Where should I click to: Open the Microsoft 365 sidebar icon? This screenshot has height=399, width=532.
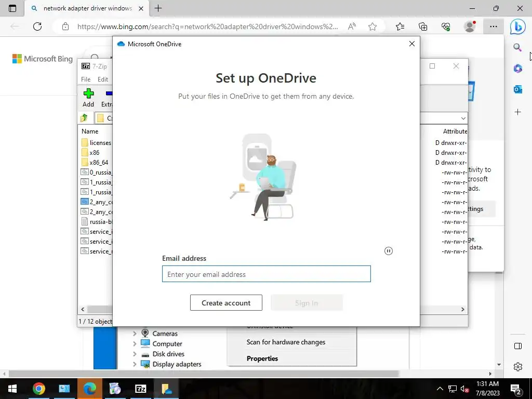coord(518,68)
